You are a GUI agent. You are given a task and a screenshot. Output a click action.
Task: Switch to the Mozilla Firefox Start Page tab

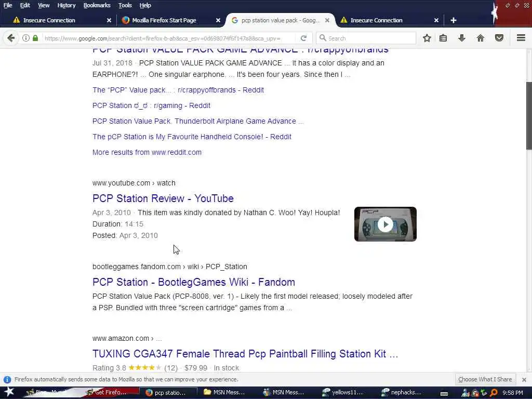coord(164,20)
